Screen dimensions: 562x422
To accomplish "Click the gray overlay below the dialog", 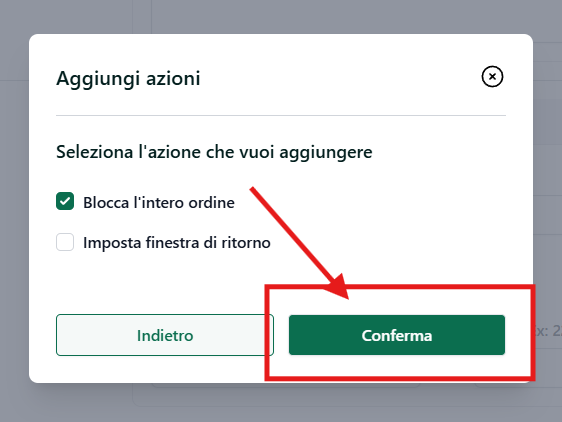I will point(281,403).
